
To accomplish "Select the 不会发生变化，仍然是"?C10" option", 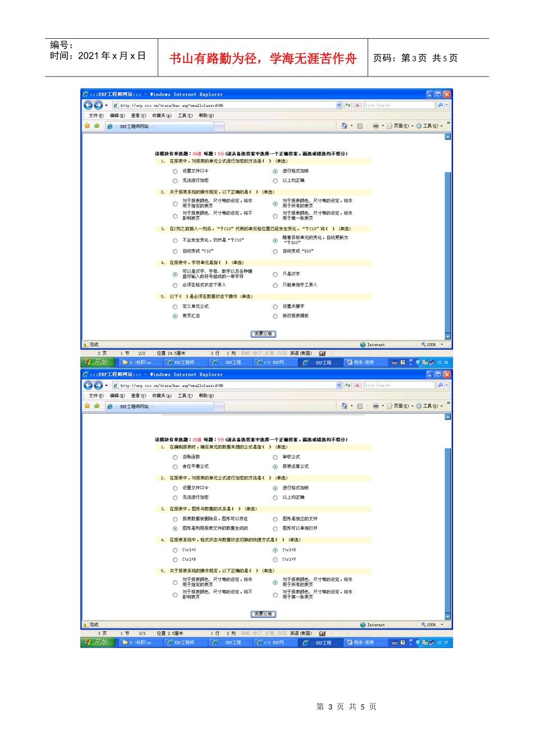I will [175, 241].
